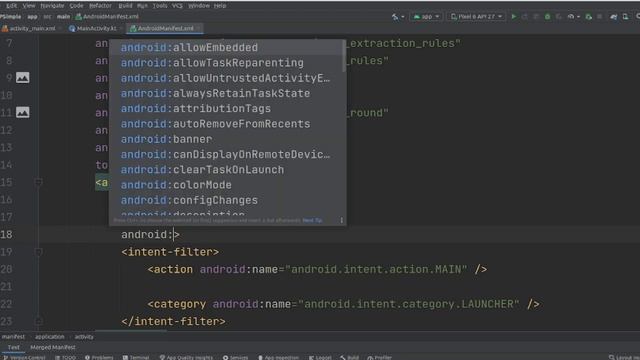Select android:clearTaskOnLaunch suggestion
640x360 pixels.
tap(227, 170)
